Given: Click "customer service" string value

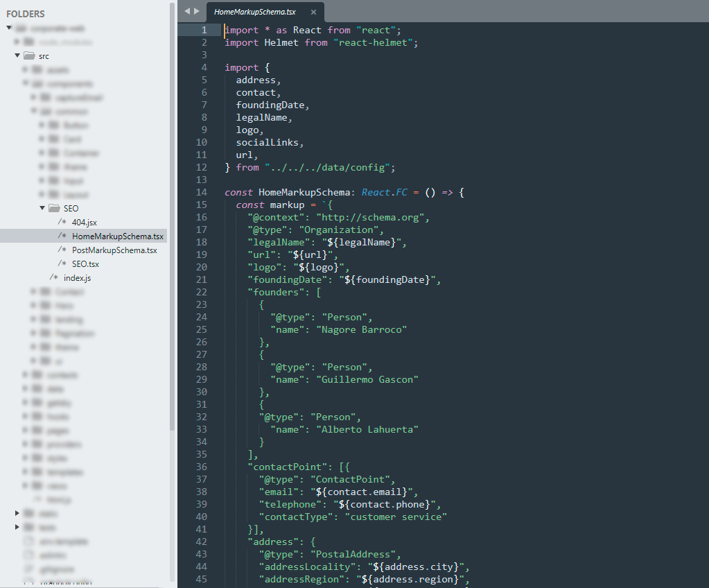Looking at the screenshot, I should pos(396,517).
